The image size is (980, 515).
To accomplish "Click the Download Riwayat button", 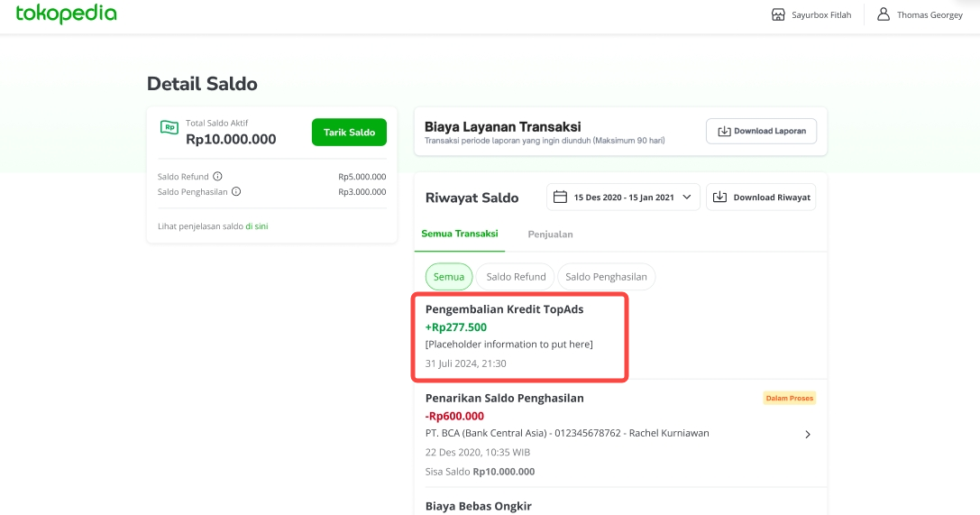I will point(761,197).
